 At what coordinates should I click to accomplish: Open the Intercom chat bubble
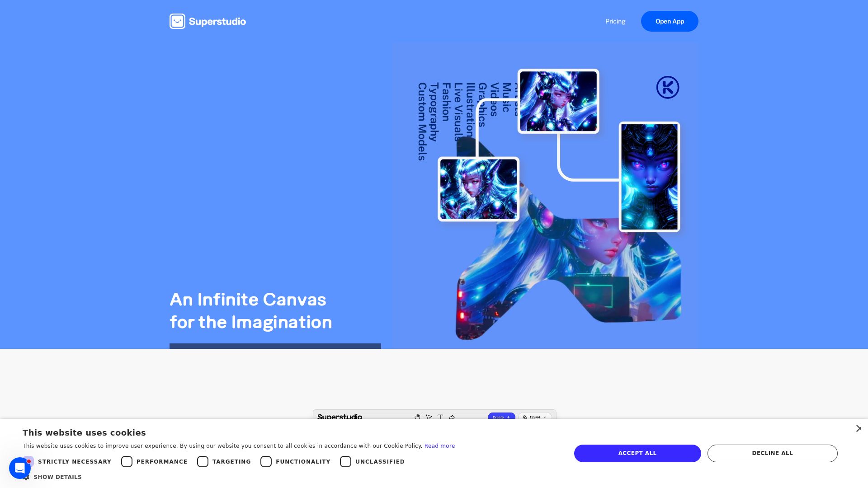(20, 468)
